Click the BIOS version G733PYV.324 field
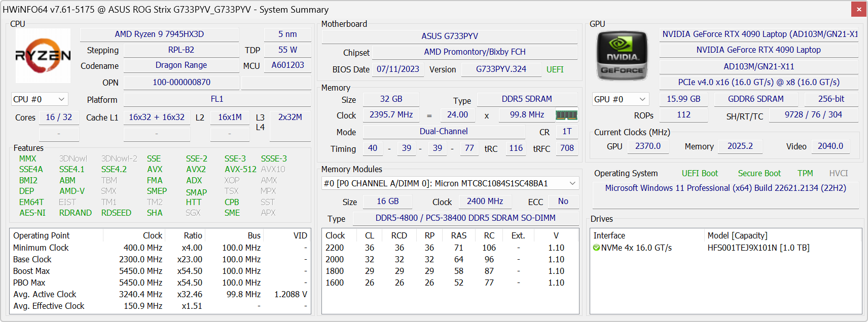Image resolution: width=868 pixels, height=322 pixels. tap(501, 69)
